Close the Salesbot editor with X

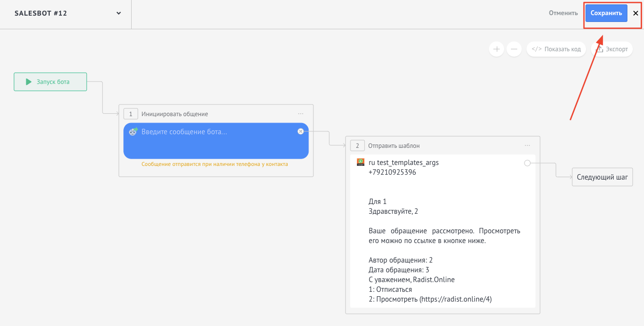[x=635, y=14]
